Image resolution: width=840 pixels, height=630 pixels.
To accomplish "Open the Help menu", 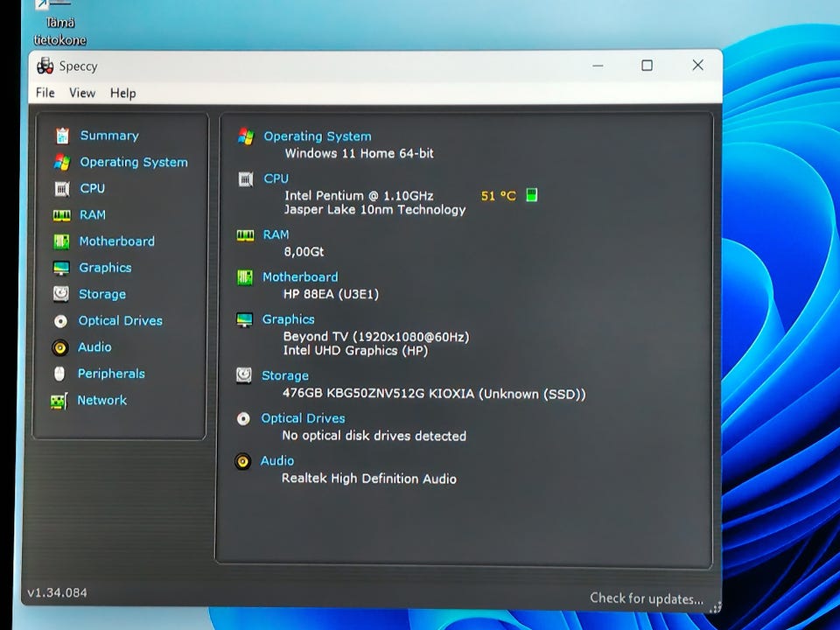I will point(122,94).
